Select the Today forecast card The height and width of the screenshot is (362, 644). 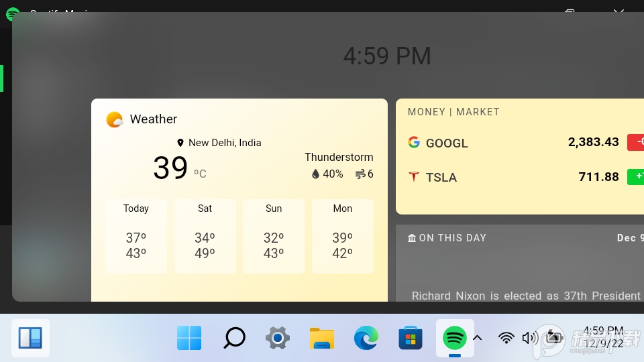point(136,236)
